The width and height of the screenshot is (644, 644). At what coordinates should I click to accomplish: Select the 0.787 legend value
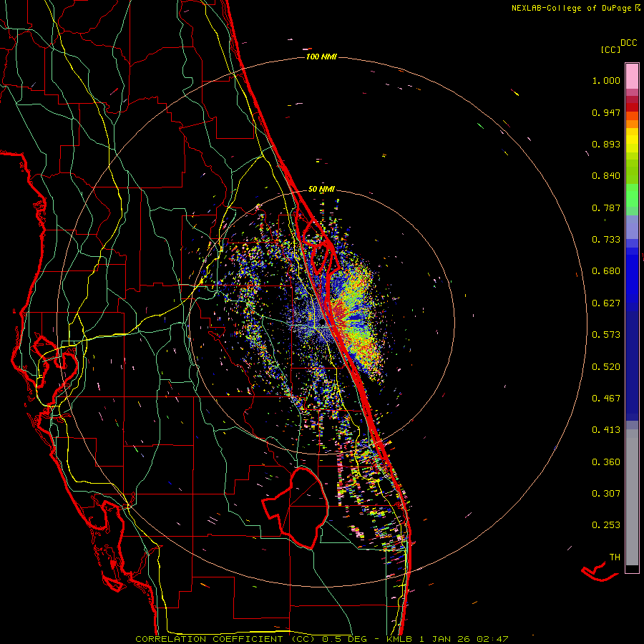606,208
